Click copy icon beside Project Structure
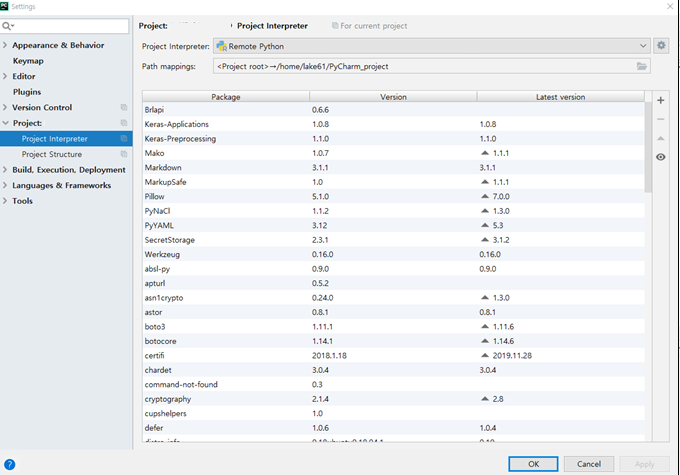The height and width of the screenshot is (475, 680). [124, 154]
